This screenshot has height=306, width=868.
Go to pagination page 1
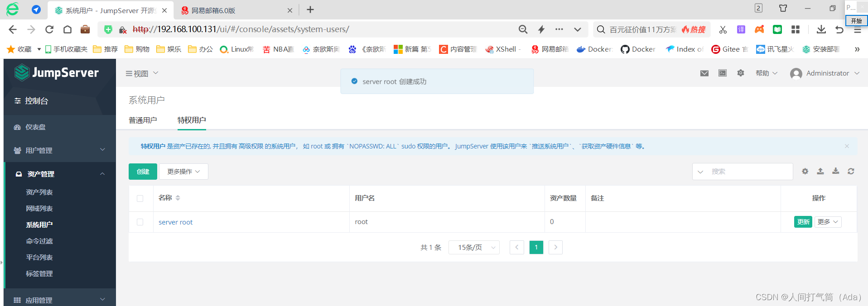click(x=536, y=247)
